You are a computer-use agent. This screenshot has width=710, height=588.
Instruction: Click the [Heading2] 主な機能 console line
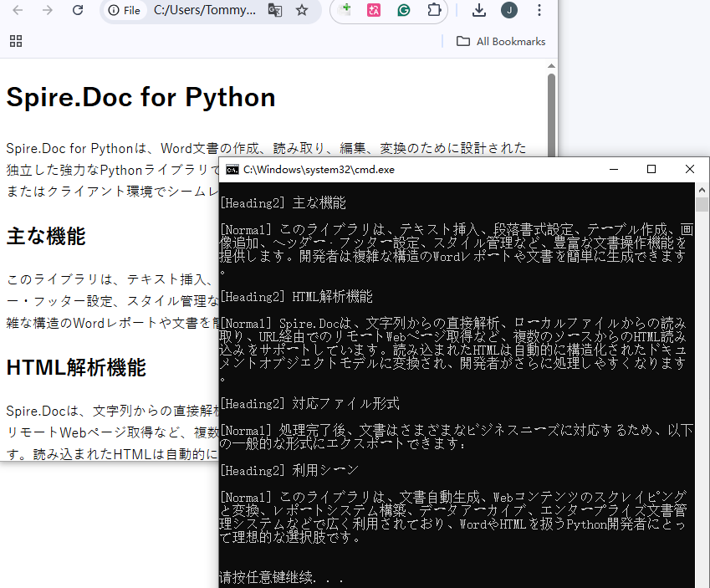pos(283,203)
